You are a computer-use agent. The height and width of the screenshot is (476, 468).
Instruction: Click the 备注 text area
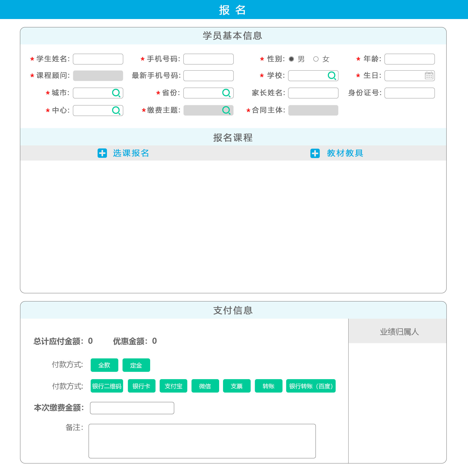tap(202, 441)
